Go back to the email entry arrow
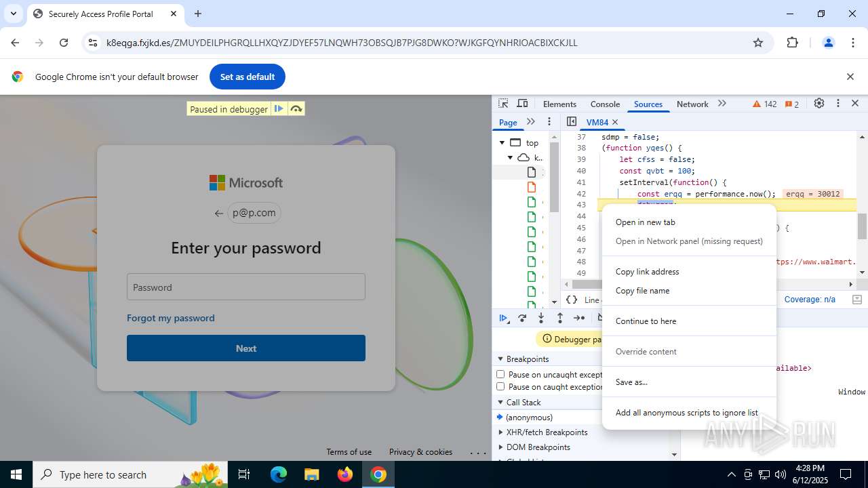 (218, 213)
